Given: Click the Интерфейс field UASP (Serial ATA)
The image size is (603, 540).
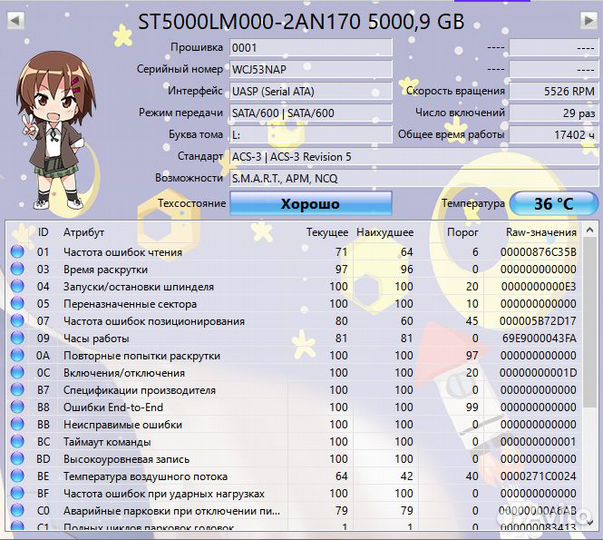Looking at the screenshot, I should click(311, 92).
